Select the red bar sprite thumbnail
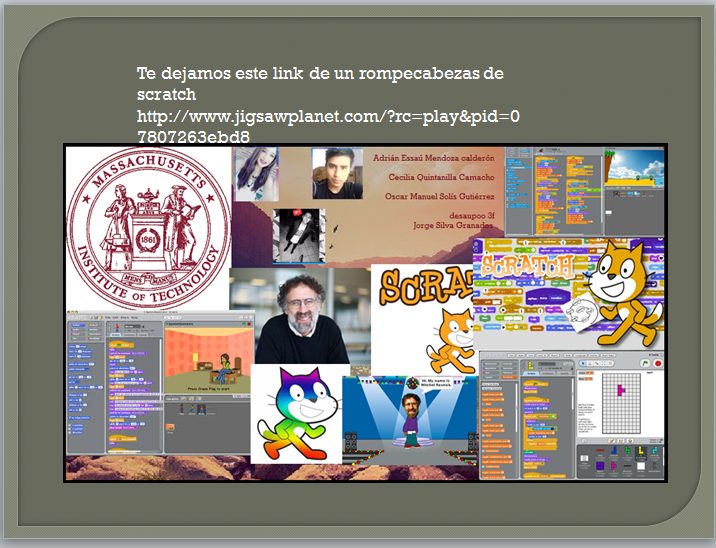 click(x=600, y=451)
